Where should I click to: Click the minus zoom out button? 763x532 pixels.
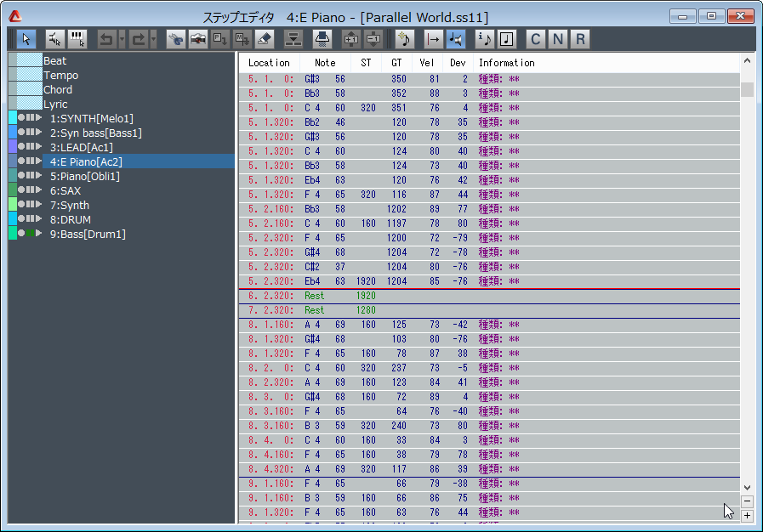click(x=747, y=501)
